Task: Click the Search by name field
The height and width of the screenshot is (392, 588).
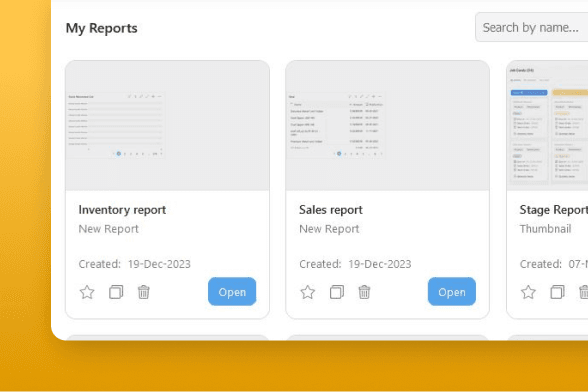Action: [x=531, y=27]
